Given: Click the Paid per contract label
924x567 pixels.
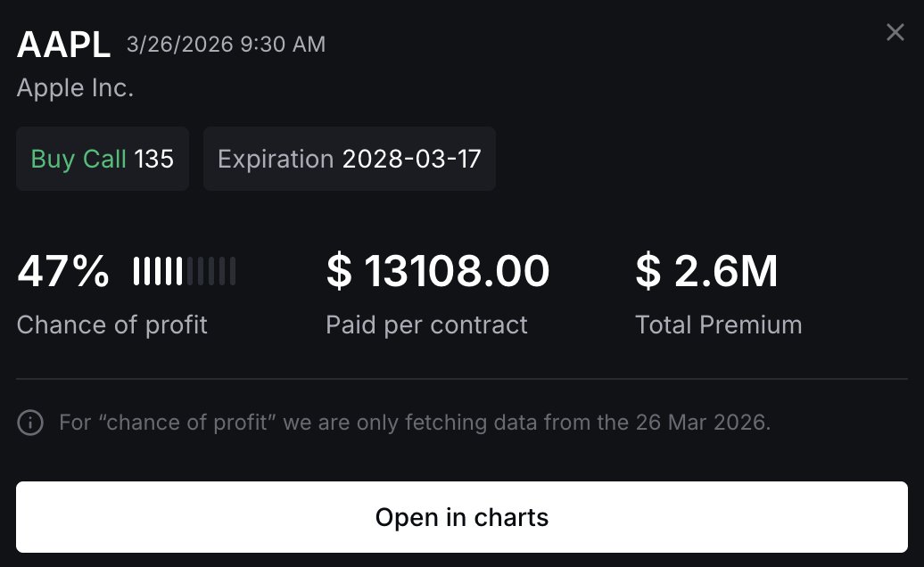Looking at the screenshot, I should click(x=426, y=325).
